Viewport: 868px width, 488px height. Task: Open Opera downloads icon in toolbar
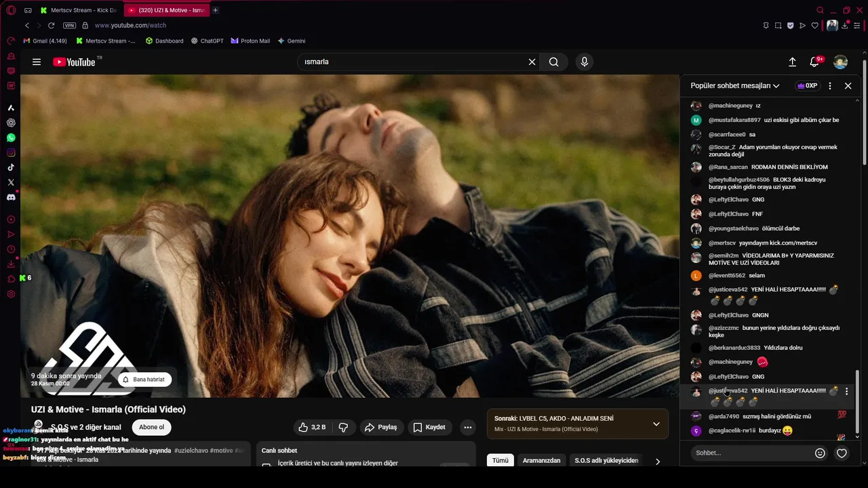pyautogui.click(x=845, y=25)
